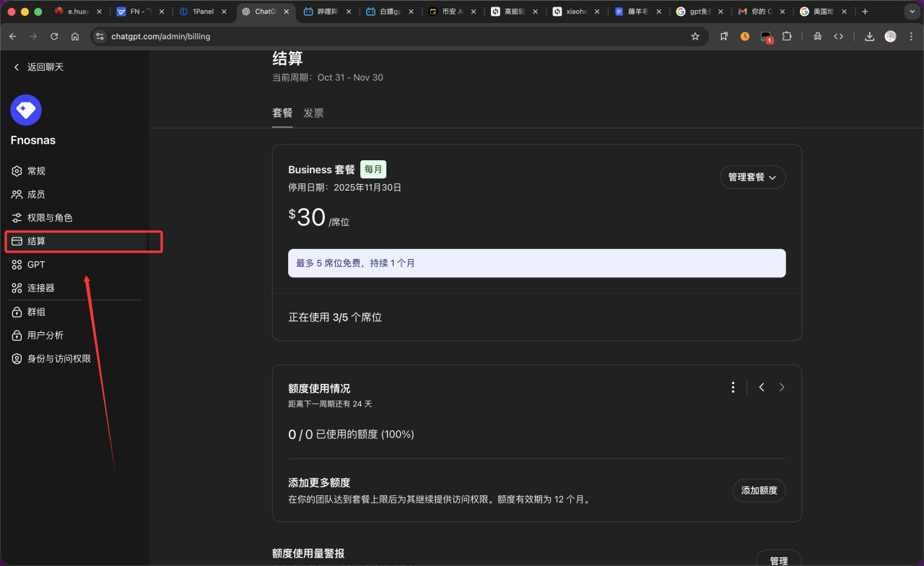
Task: Open the GPT grid icon in sidebar
Action: click(17, 265)
